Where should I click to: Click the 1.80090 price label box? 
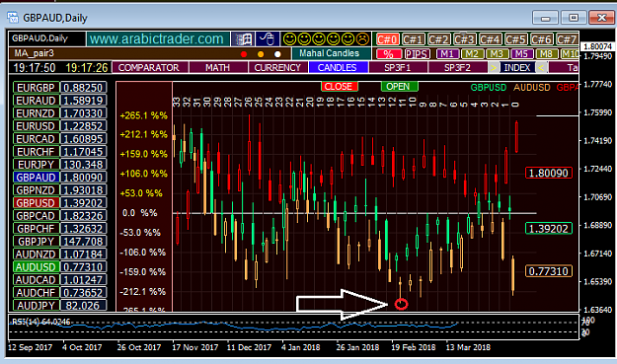click(x=549, y=173)
